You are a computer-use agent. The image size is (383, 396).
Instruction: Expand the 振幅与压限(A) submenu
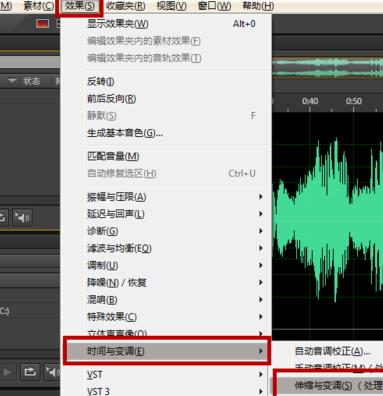point(166,197)
